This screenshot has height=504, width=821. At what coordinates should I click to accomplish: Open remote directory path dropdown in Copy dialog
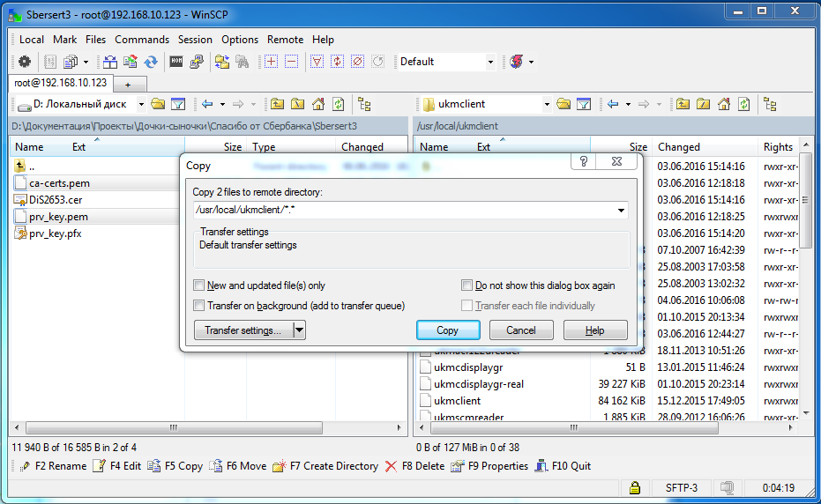(x=621, y=210)
